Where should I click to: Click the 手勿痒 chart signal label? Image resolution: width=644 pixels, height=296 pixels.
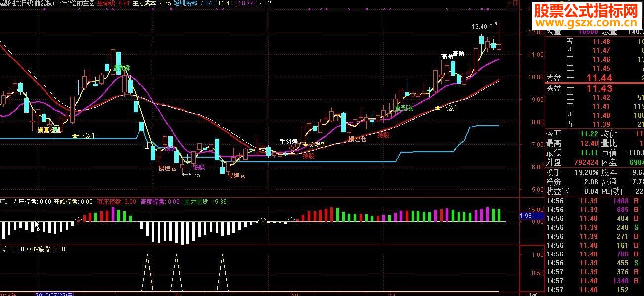coord(288,142)
